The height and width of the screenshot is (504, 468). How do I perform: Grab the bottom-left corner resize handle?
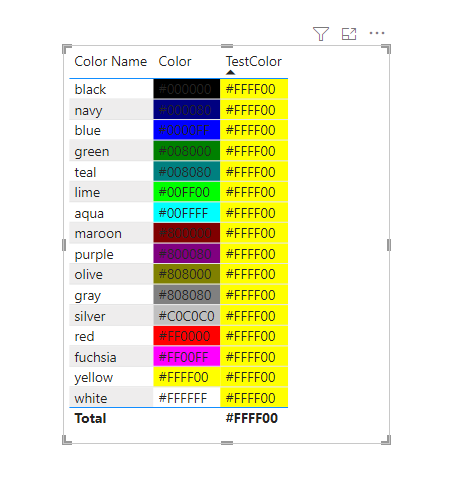tap(67, 440)
